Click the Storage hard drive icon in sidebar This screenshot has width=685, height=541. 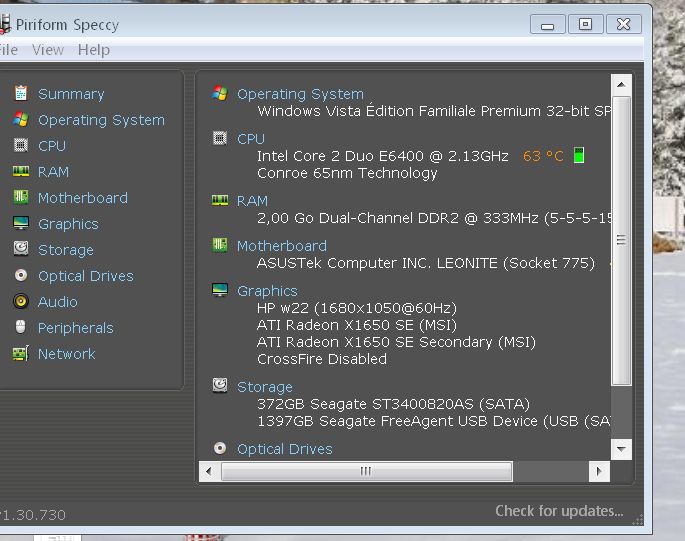pos(21,249)
